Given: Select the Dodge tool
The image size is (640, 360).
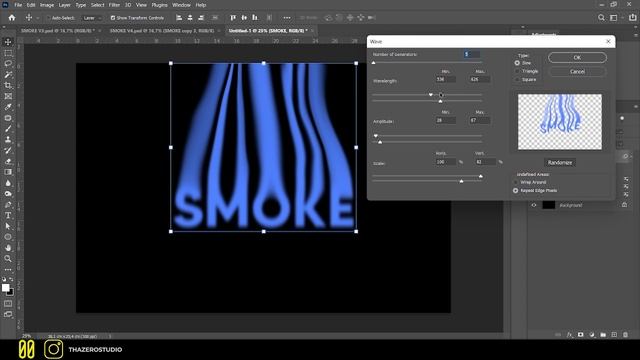Looking at the screenshot, I should (8, 193).
